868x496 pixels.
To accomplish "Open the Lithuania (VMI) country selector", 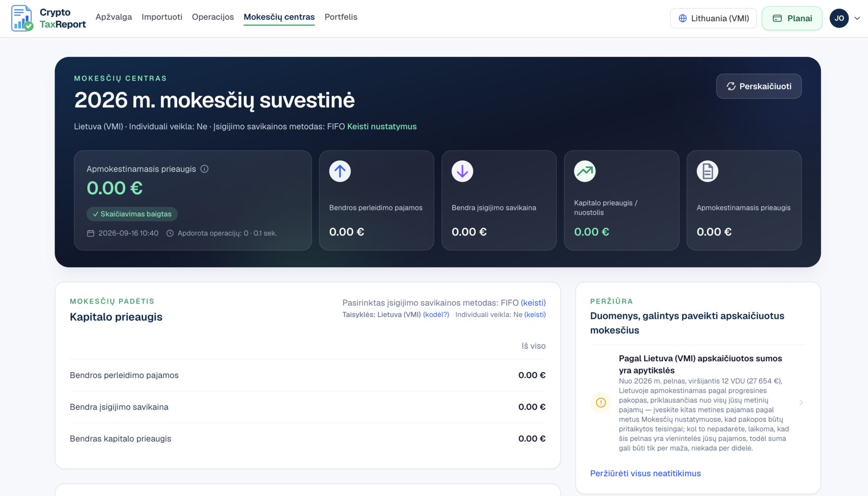I will click(713, 18).
